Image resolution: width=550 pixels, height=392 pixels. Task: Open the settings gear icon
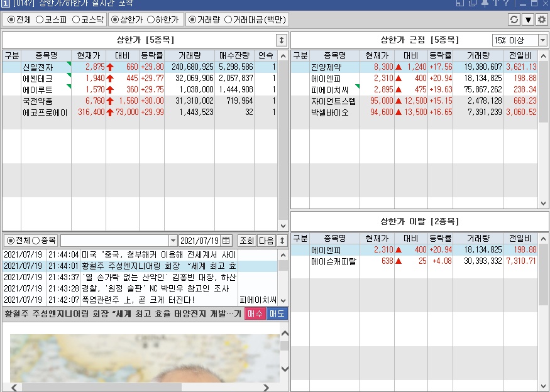click(542, 19)
